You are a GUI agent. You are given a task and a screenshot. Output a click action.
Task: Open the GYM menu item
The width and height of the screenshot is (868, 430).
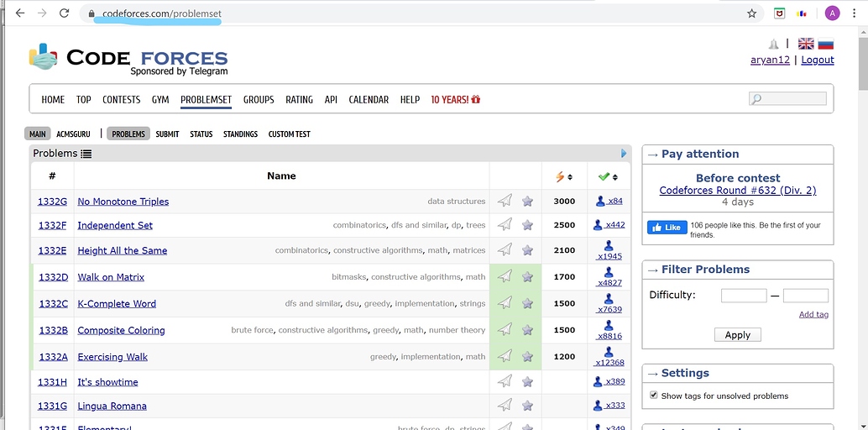pyautogui.click(x=160, y=100)
